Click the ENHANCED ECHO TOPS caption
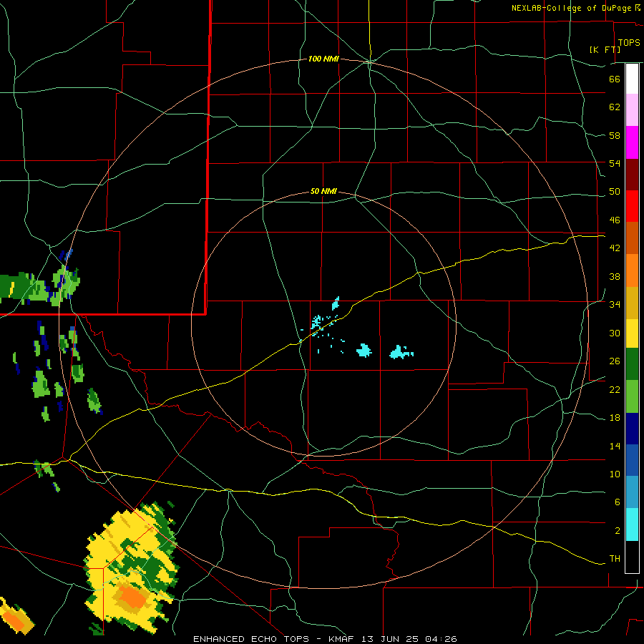The width and height of the screenshot is (644, 644). coord(251,639)
